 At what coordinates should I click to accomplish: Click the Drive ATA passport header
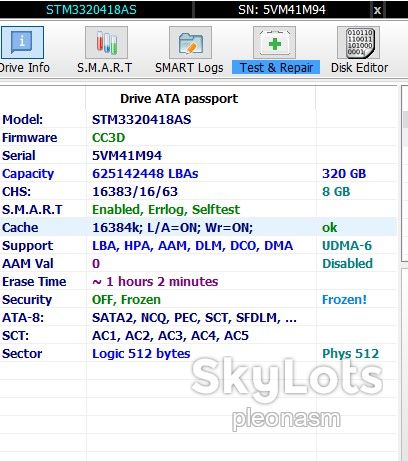click(179, 99)
